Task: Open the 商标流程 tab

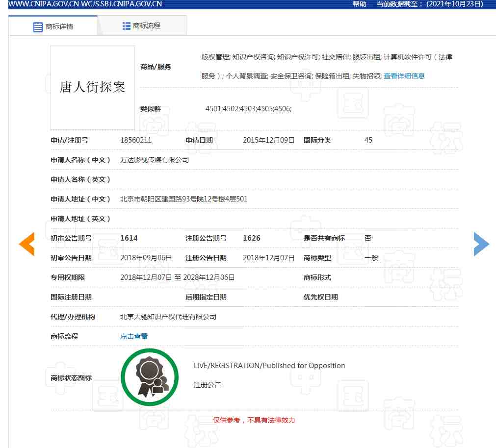Action: tap(142, 25)
